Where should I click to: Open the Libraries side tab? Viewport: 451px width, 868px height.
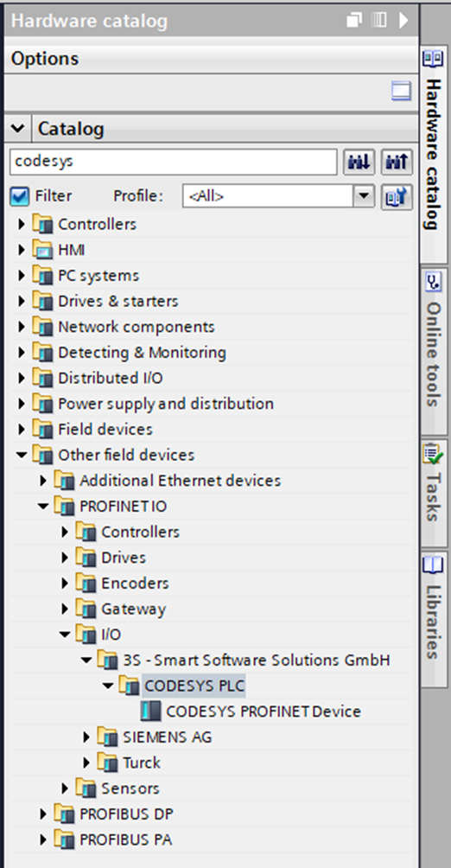pos(434,620)
